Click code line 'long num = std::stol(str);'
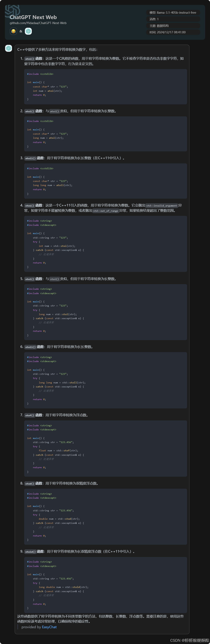The width and height of the screenshot is (210, 644). tap(58, 314)
